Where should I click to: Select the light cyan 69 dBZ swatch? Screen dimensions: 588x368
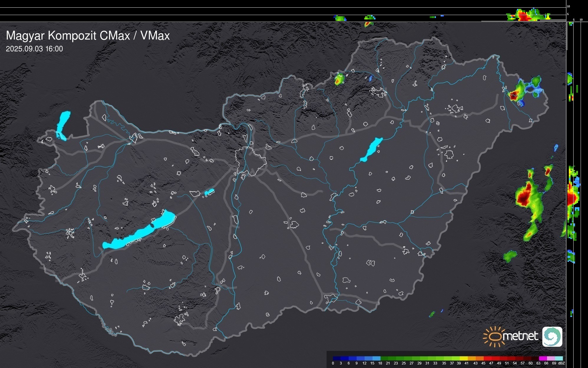click(559, 358)
